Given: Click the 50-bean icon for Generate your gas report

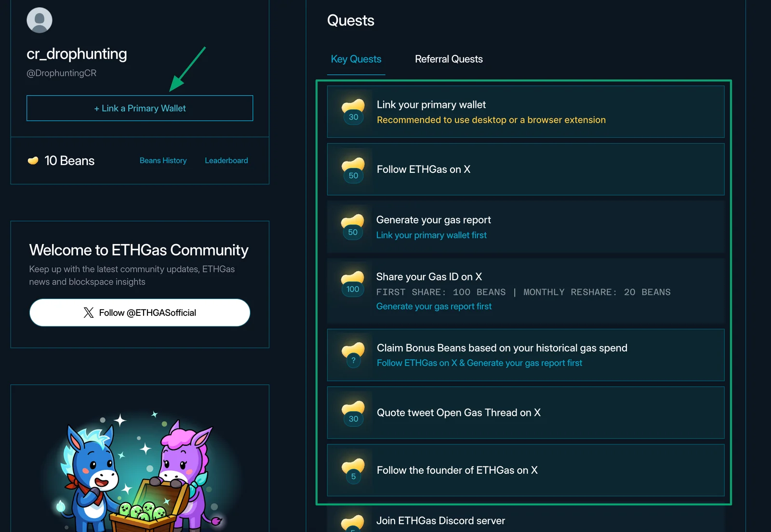Looking at the screenshot, I should tap(353, 227).
